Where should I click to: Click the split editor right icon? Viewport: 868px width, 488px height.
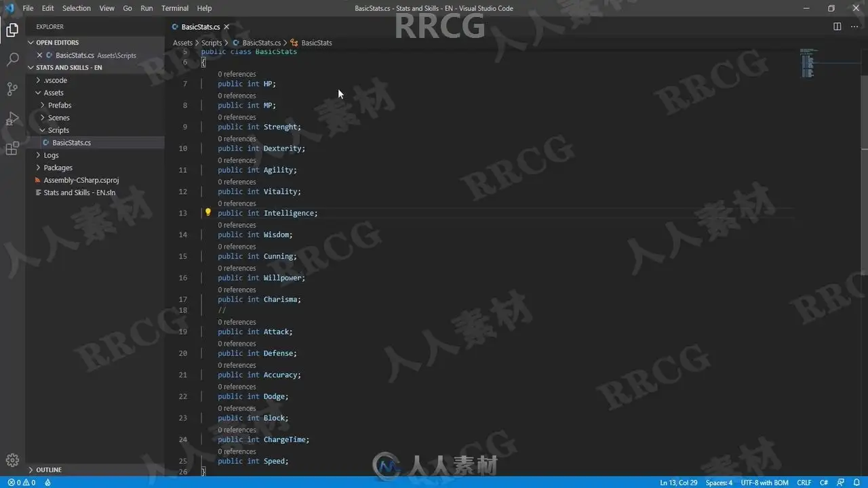(x=837, y=26)
